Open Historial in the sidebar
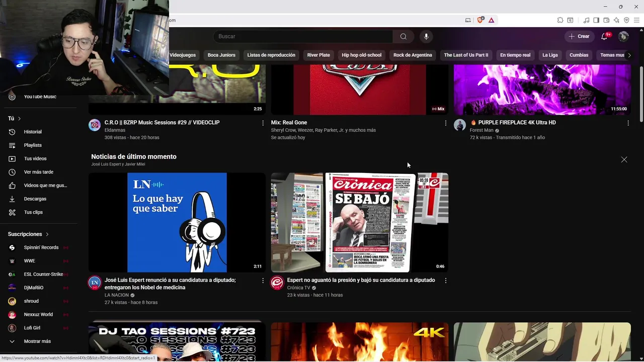 [39, 132]
